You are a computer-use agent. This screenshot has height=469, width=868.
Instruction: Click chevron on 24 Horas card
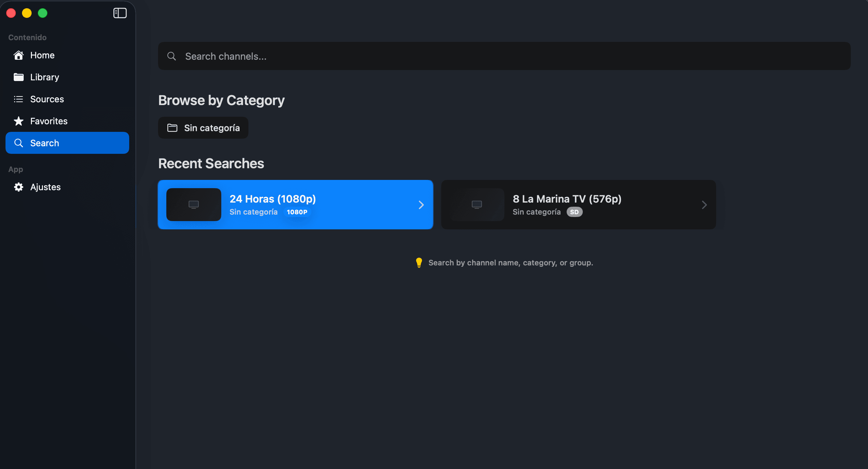(421, 205)
